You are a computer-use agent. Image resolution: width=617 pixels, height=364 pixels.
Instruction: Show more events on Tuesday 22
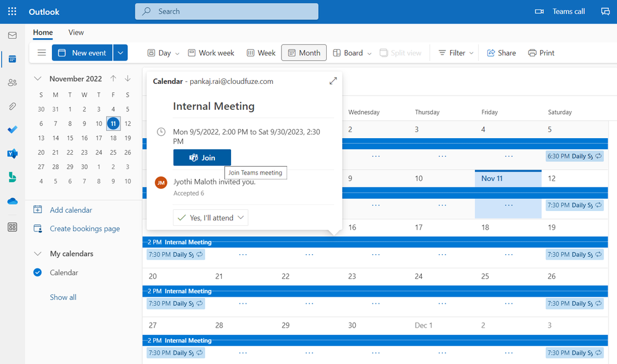[309, 304]
